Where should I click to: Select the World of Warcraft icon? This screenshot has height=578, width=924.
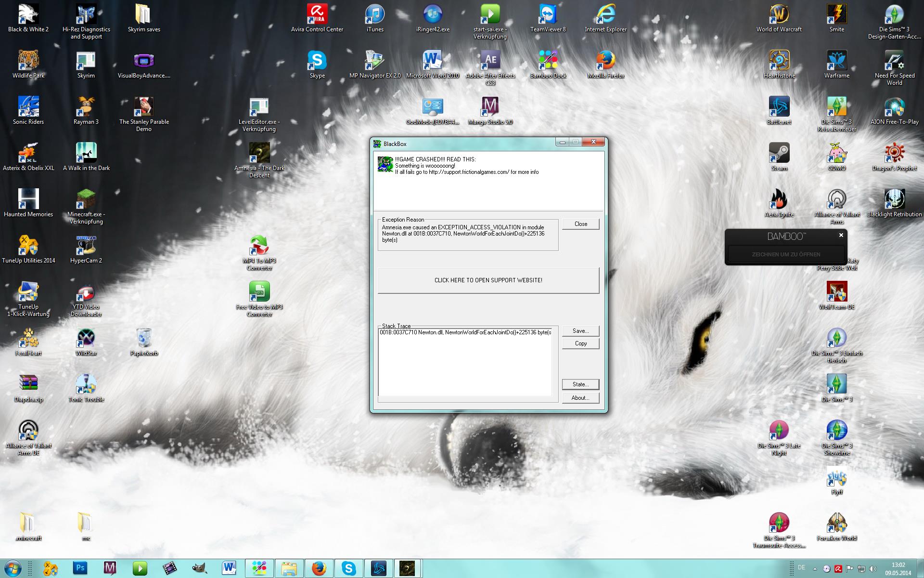(x=779, y=15)
